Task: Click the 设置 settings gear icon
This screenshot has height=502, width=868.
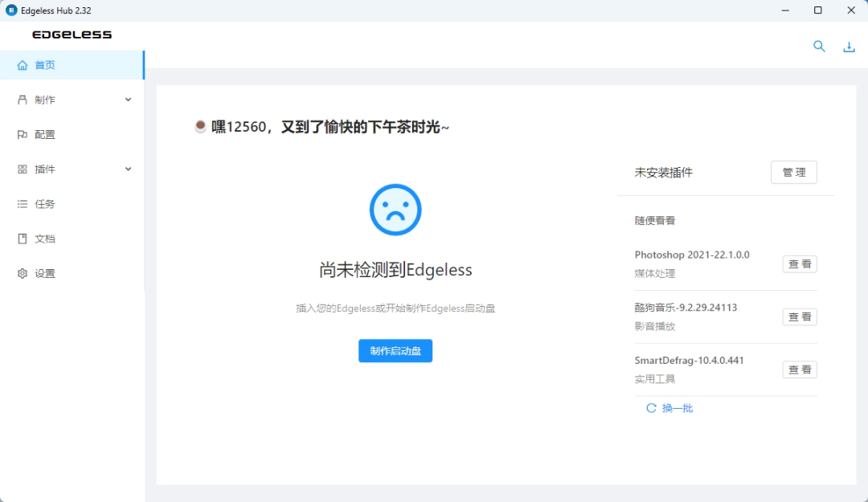Action: point(23,272)
